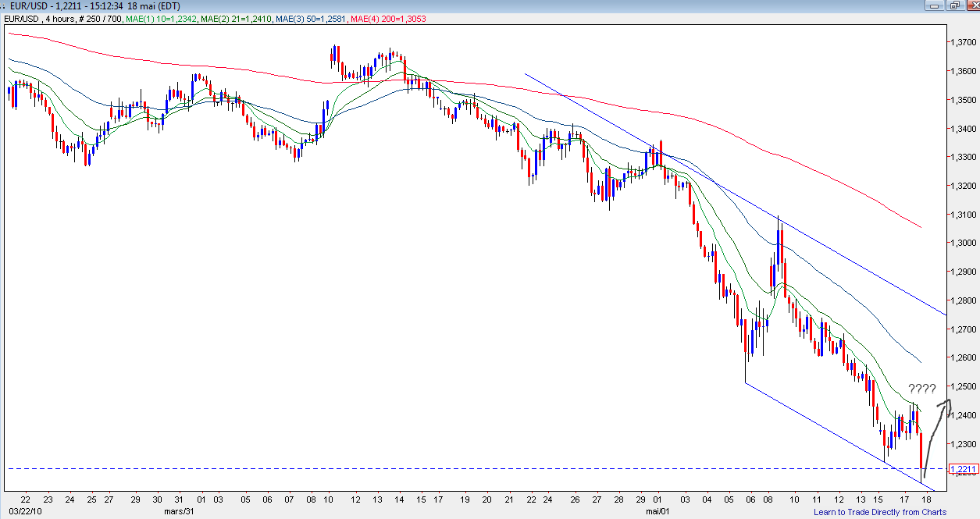Close the EUR/USD chart window
Screen dimensions: 980x519
tap(971, 5)
